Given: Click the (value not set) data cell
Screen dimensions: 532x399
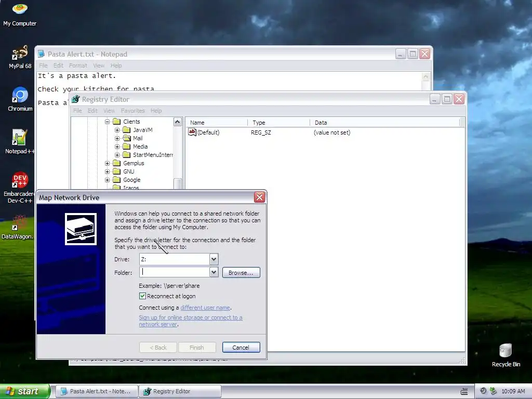Looking at the screenshot, I should 332,132.
